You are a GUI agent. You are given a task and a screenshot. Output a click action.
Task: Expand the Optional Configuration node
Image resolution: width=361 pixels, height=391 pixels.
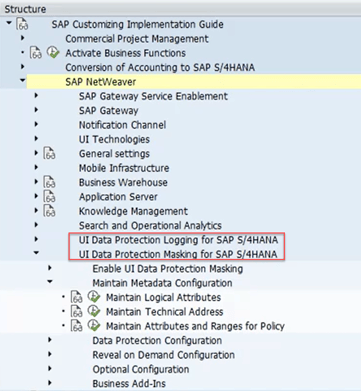[x=50, y=368]
